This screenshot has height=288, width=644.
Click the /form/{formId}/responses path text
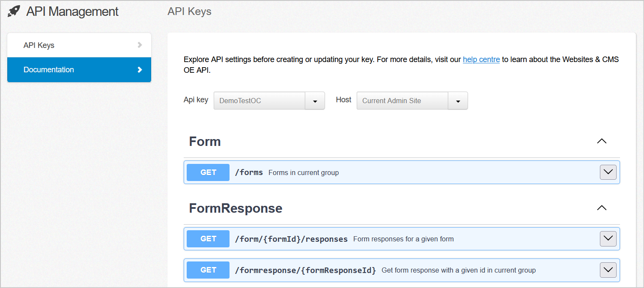291,239
